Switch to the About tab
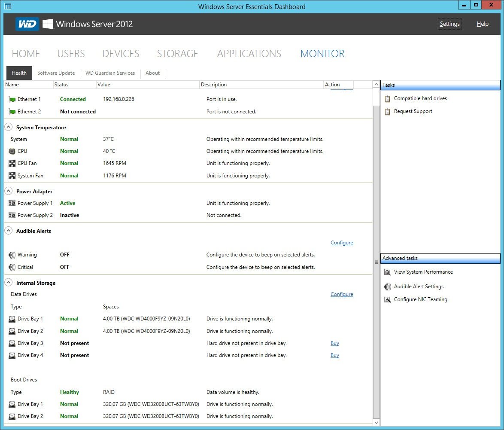The image size is (504, 430). coord(152,73)
